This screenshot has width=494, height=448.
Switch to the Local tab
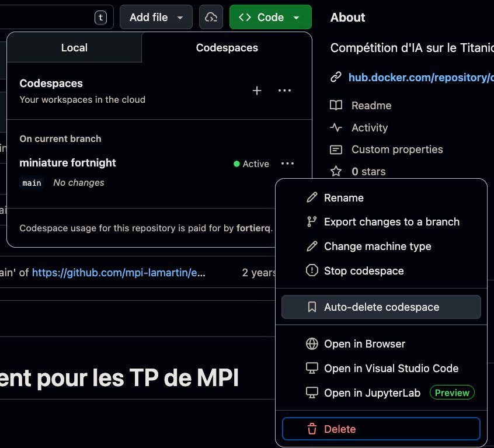pos(74,48)
